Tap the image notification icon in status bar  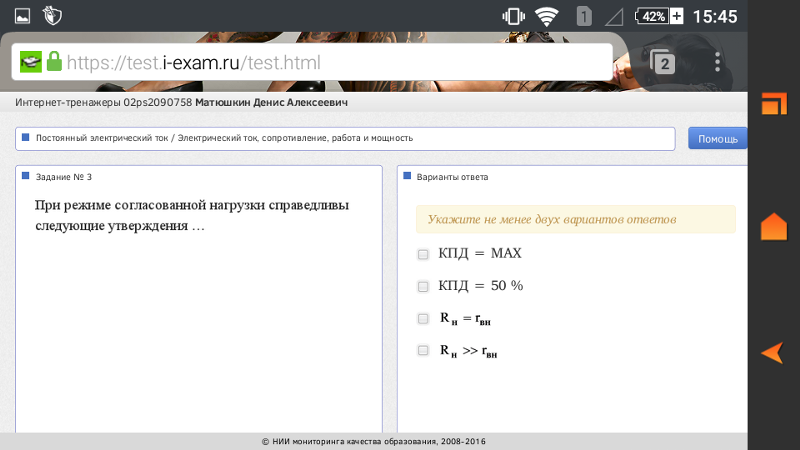coord(22,16)
